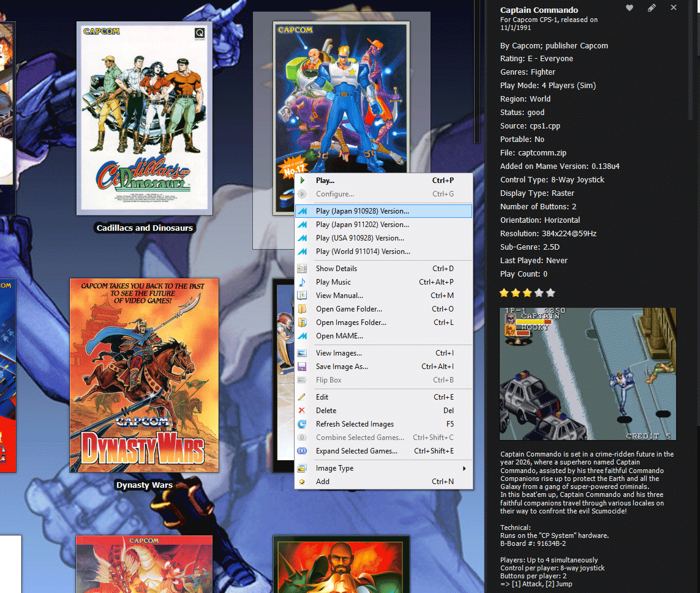
Task: Expand the Image Type submenu arrow
Action: coord(465,468)
